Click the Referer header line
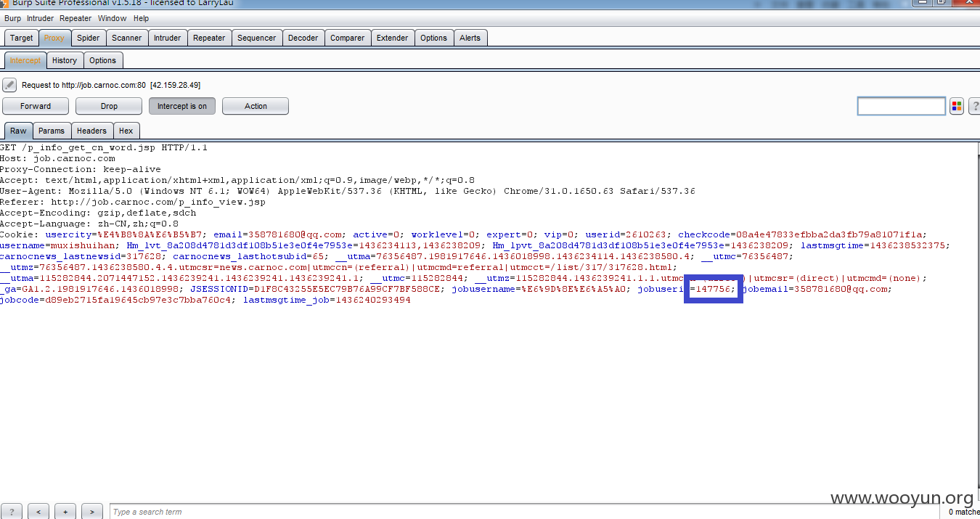 133,202
